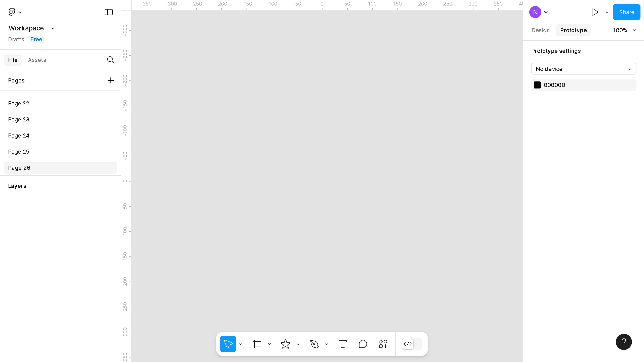The image size is (644, 362).
Task: Switch to the Assets tab
Action: coord(37,60)
